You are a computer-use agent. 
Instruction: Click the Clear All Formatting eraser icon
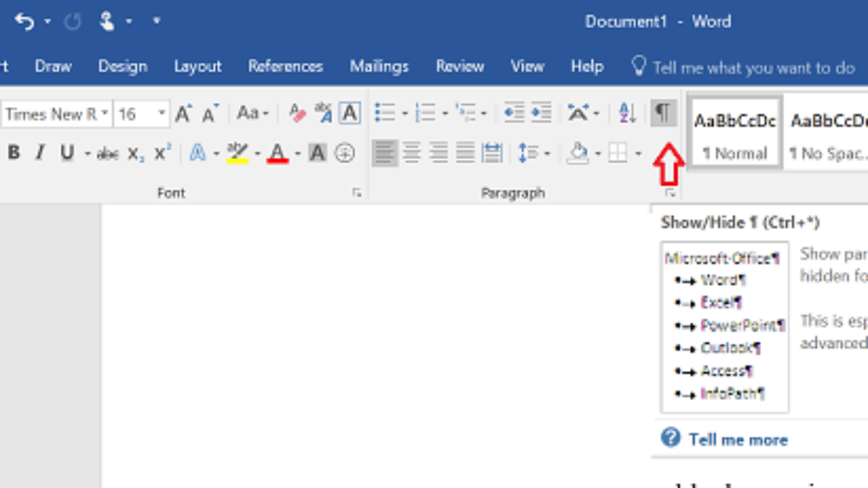tap(297, 114)
